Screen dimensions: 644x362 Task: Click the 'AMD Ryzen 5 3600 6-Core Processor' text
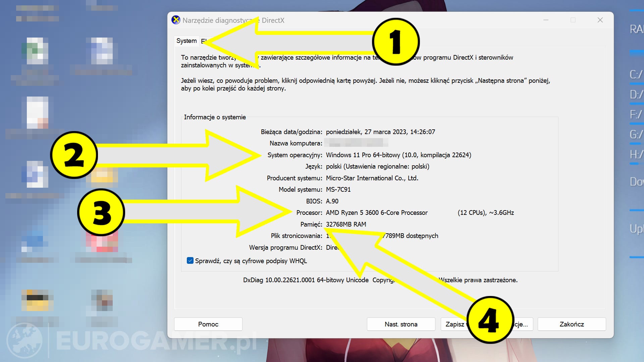coord(377,213)
